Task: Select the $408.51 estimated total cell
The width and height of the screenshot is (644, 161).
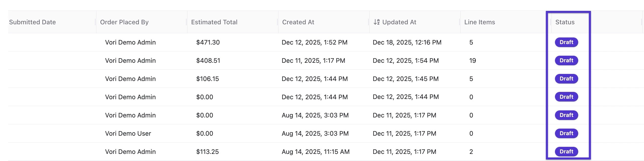Action: click(208, 61)
